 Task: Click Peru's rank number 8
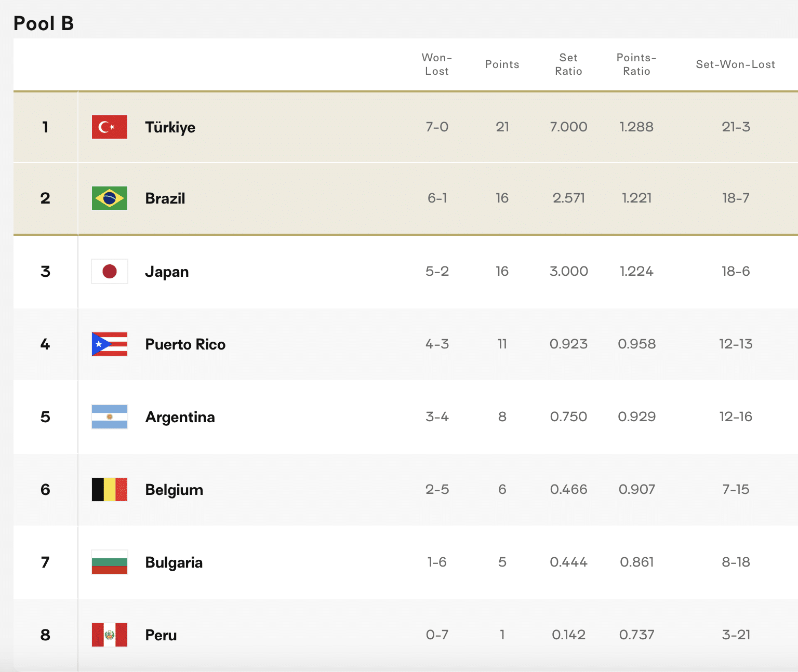46,635
